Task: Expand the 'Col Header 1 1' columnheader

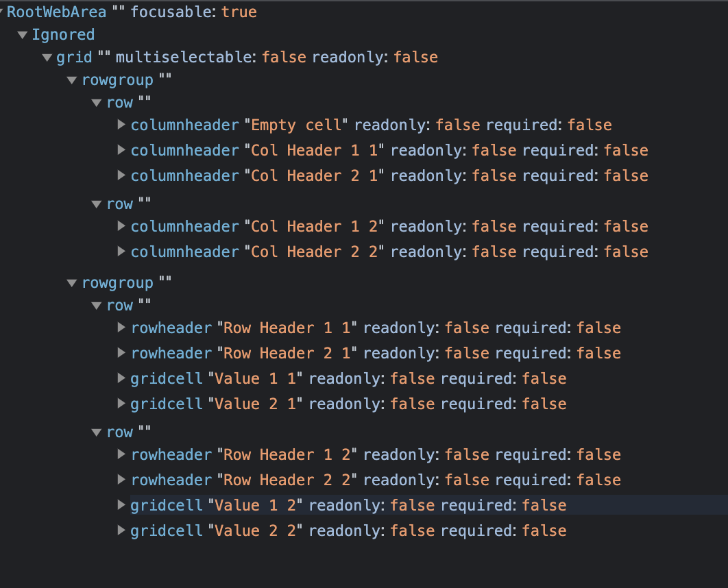Action: 121,150
